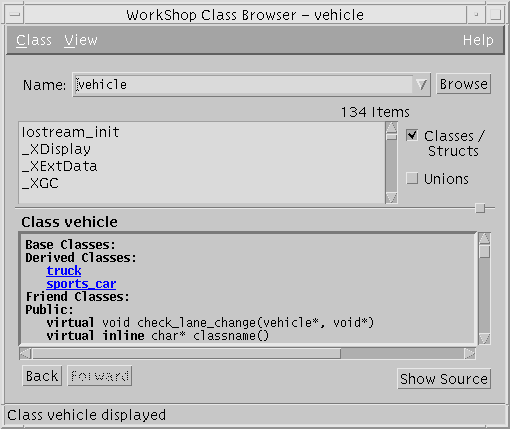This screenshot has height=429, width=510.
Task: Enable the Unions checkbox
Action: 412,178
